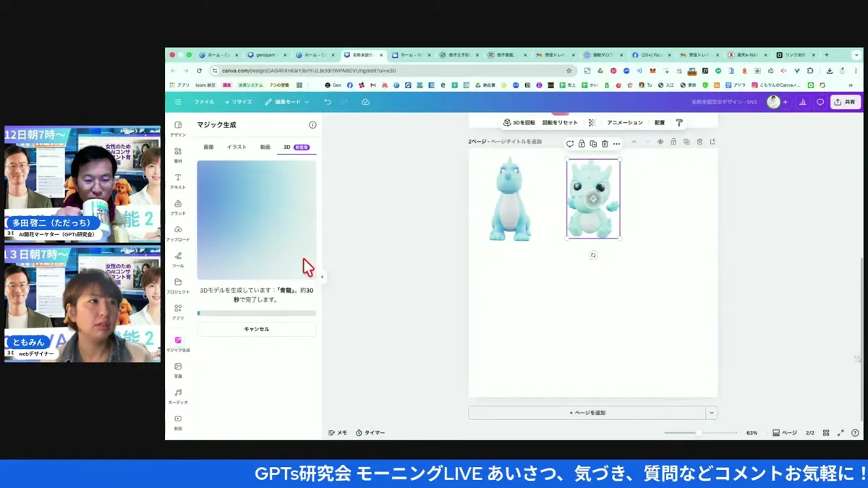
Task: Click the undo arrow in Canva header
Action: tap(328, 102)
